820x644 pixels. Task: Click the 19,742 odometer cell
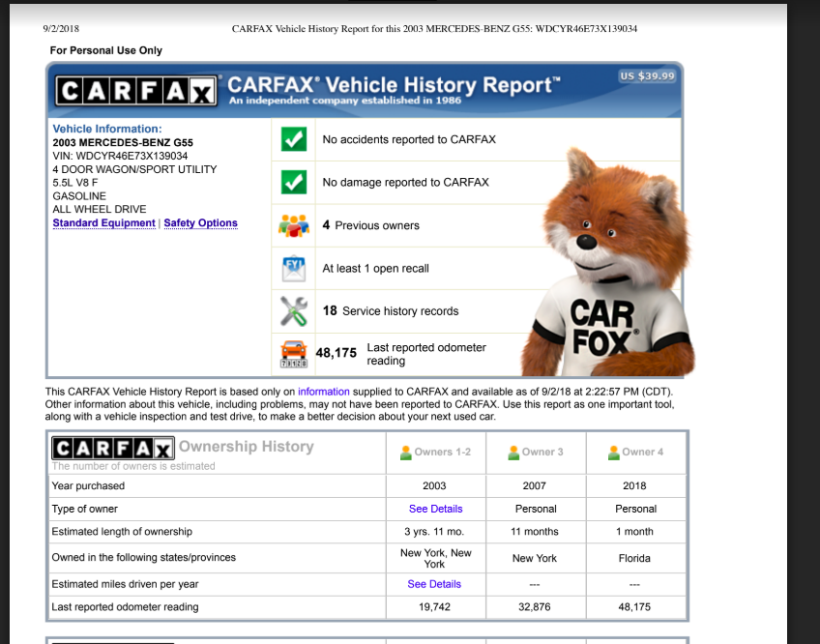click(434, 607)
